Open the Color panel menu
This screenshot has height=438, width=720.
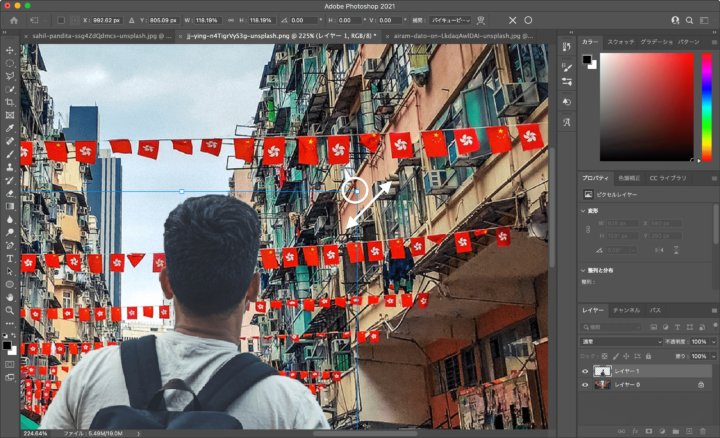pyautogui.click(x=714, y=42)
